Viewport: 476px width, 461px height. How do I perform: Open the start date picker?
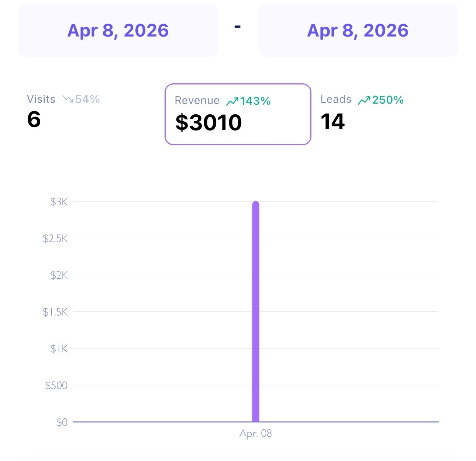(118, 31)
